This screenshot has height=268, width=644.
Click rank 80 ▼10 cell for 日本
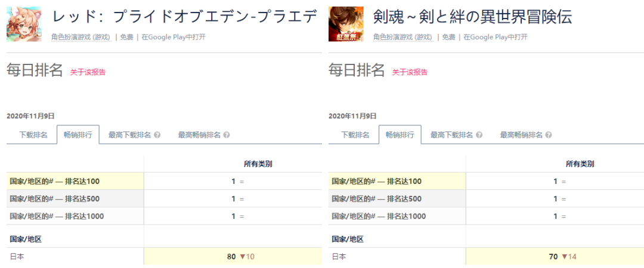click(233, 257)
